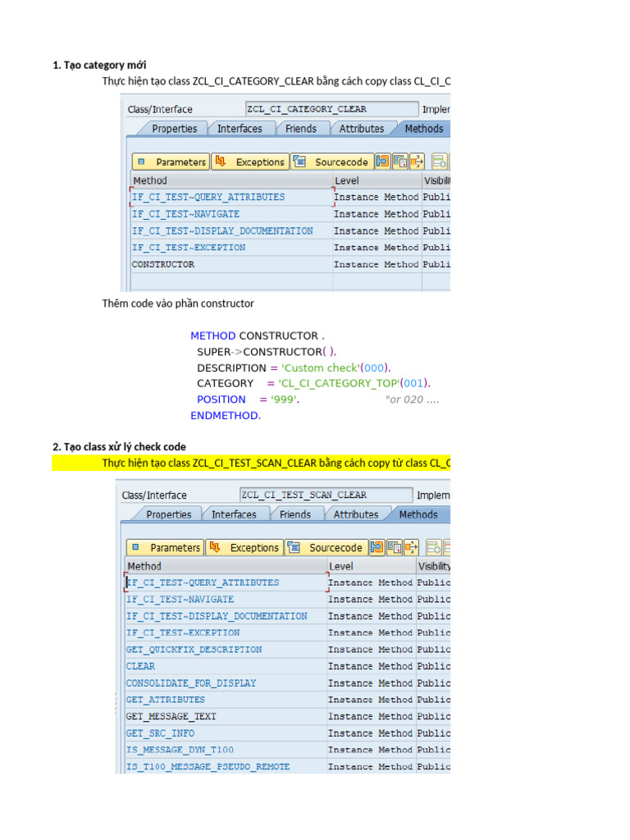Switch to Attributes tab of ZCL_CI_CATEGORY_CLEAR class
This screenshot has width=630, height=840.
pyautogui.click(x=361, y=129)
